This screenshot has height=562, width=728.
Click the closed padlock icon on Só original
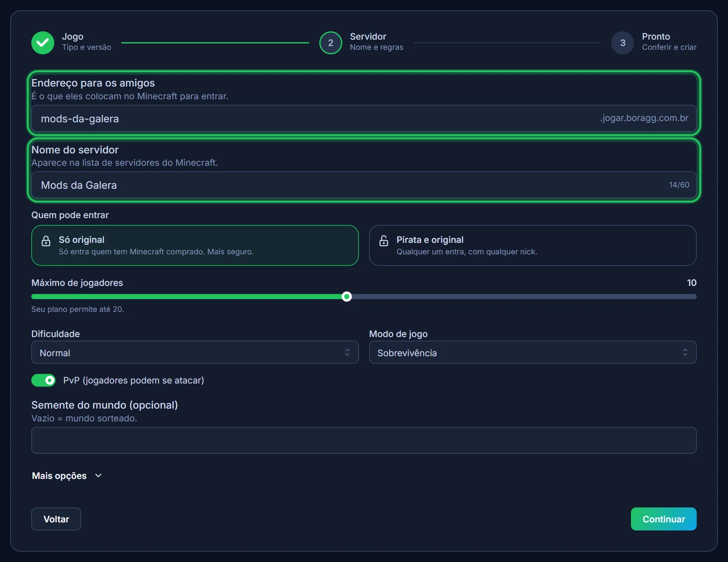coord(46,241)
